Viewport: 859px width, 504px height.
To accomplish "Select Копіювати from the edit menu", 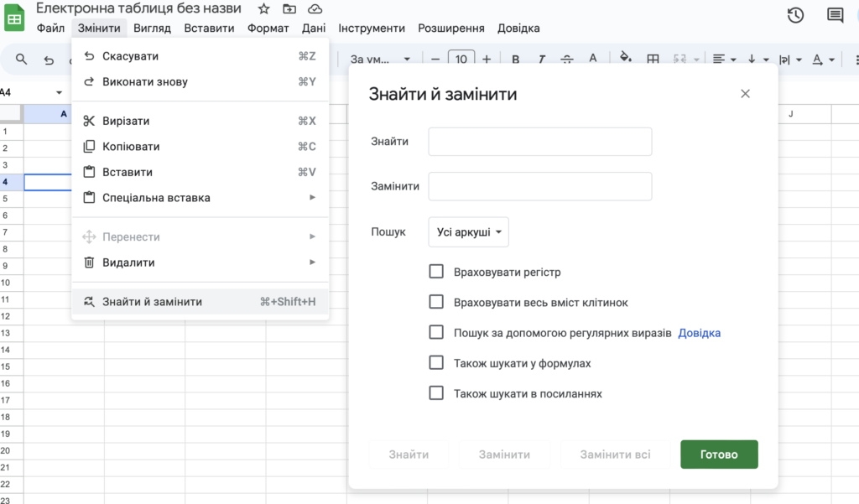I will coord(200,146).
